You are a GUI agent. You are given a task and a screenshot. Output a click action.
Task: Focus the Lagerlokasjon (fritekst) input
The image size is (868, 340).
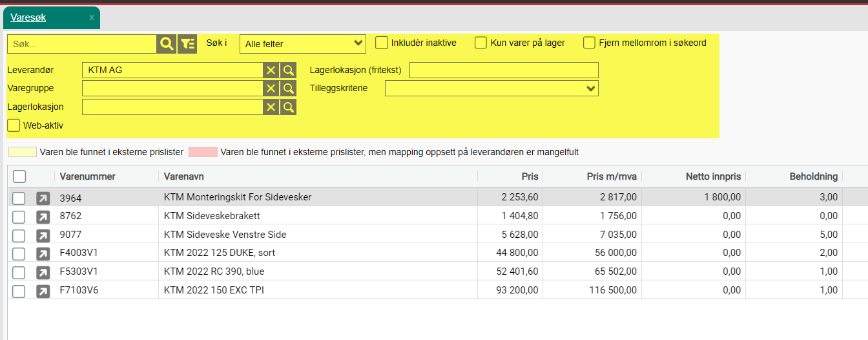[x=504, y=70]
